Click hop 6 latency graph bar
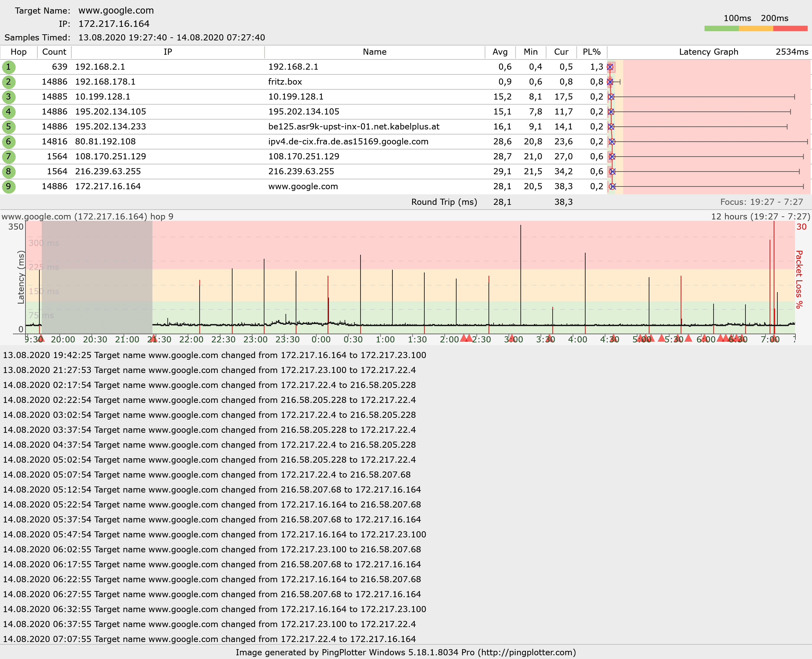 [709, 142]
